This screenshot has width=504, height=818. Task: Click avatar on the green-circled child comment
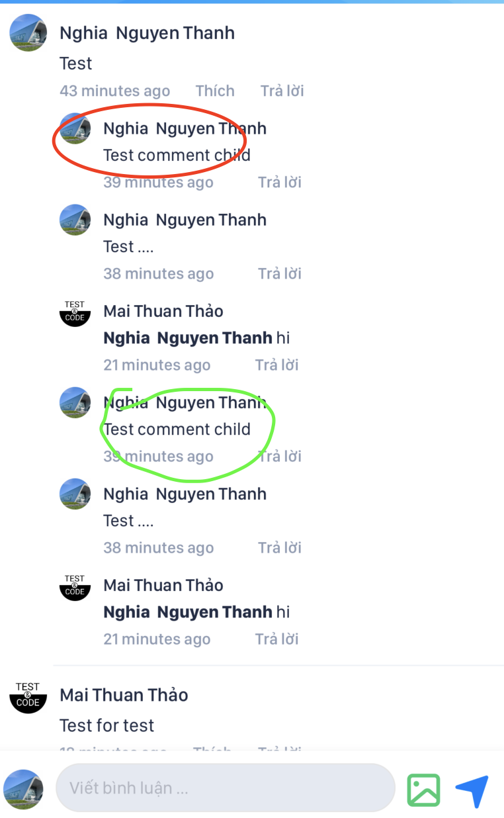[75, 402]
